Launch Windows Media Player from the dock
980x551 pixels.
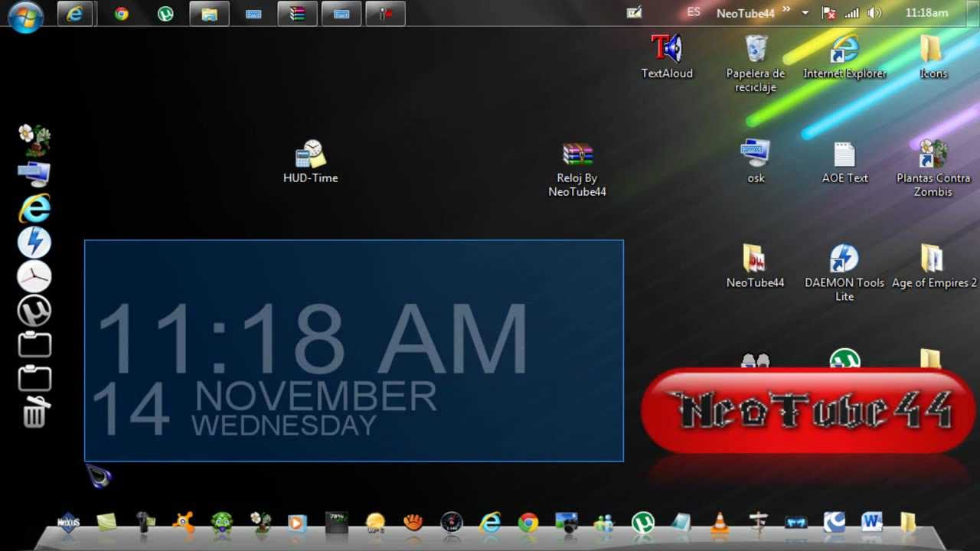point(297,523)
